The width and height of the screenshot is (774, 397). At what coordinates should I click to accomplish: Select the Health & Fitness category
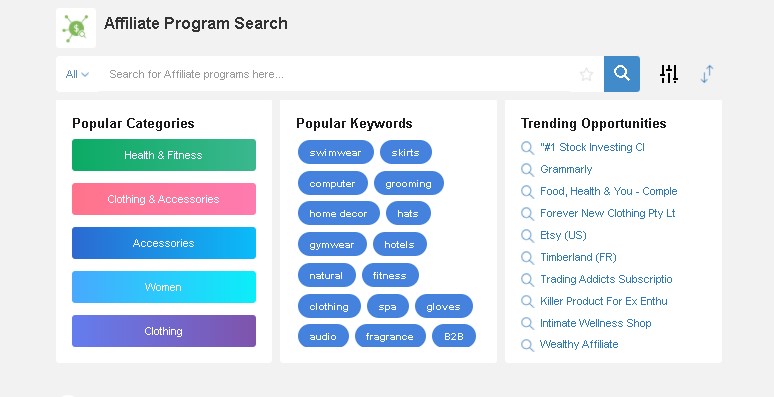(164, 155)
